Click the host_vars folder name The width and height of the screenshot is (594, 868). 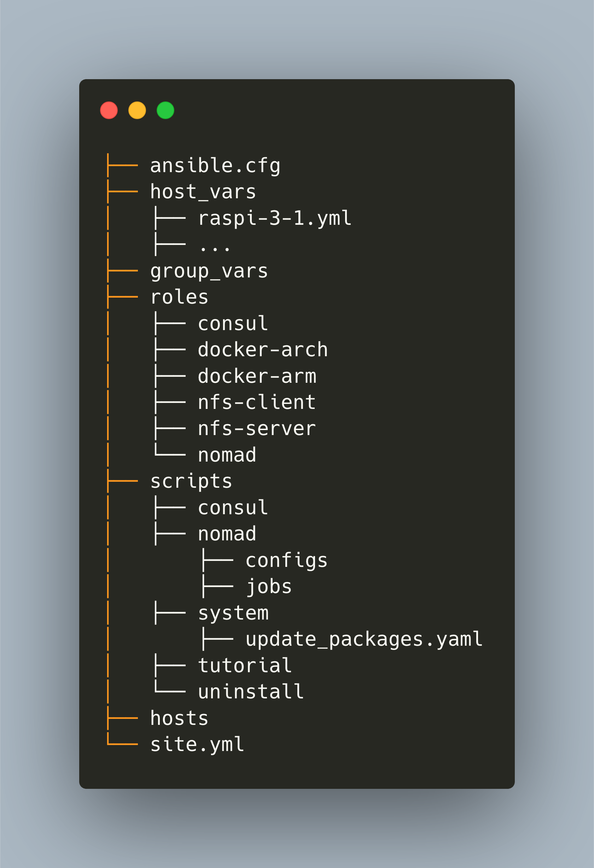[x=203, y=192]
